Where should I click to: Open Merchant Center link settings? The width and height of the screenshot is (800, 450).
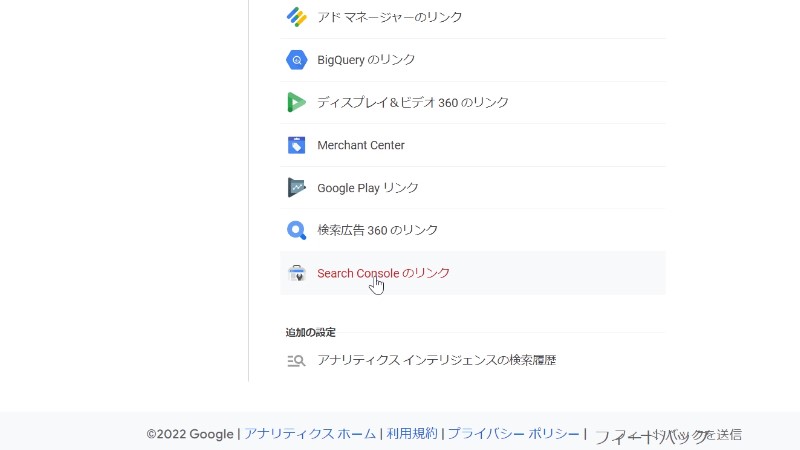click(x=361, y=145)
